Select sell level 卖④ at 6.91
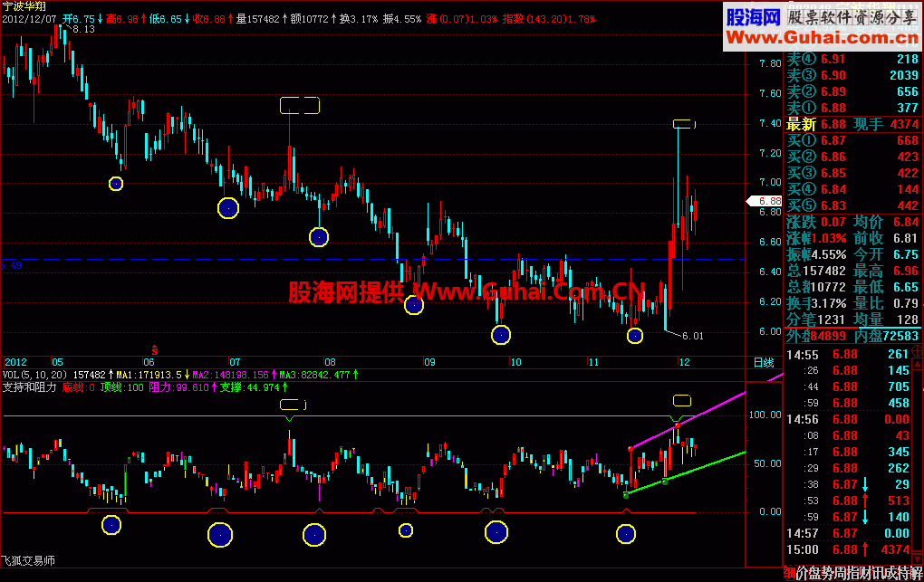Viewport: 924px width, 582px height. coord(852,59)
